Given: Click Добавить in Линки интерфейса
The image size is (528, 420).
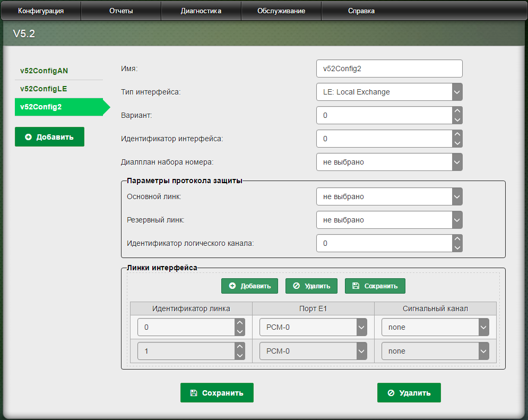Looking at the screenshot, I should [x=249, y=286].
